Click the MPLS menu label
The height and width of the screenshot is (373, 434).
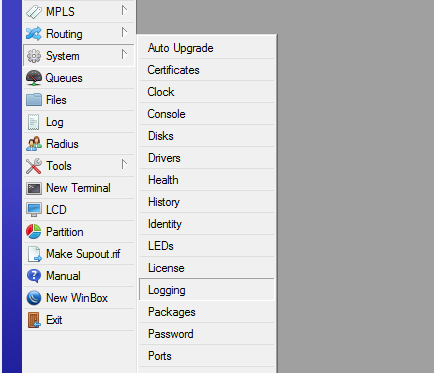[60, 12]
